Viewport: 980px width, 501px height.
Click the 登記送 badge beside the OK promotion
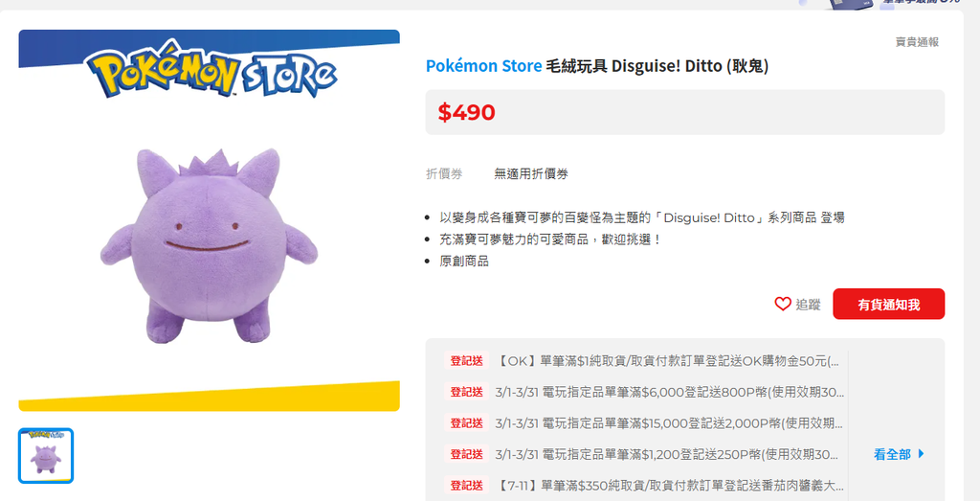coord(466,361)
